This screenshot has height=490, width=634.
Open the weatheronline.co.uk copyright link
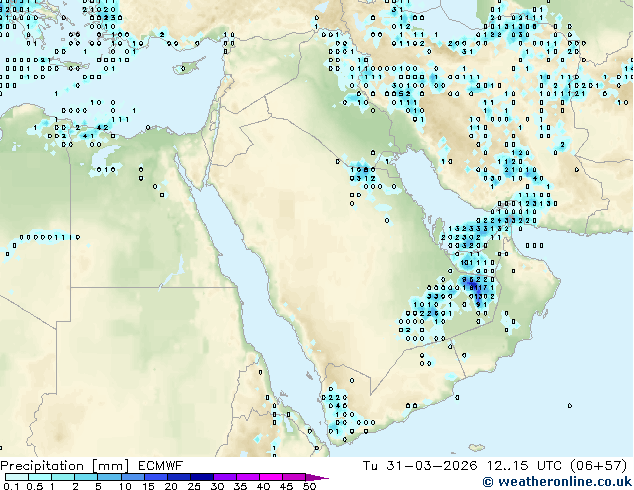(557, 482)
